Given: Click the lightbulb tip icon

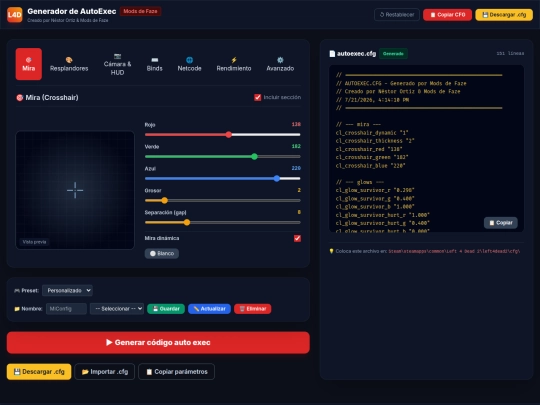Looking at the screenshot, I should 331,251.
